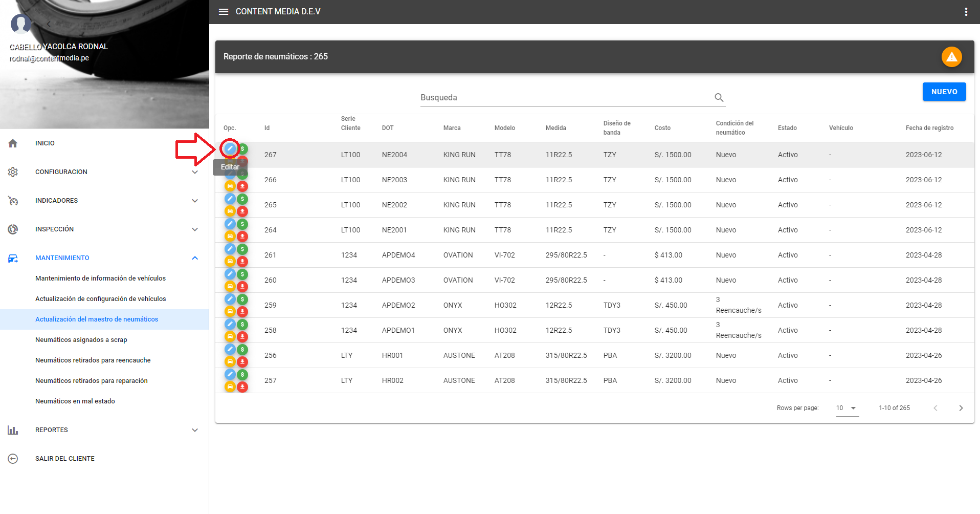This screenshot has height=514, width=980.
Task: Click the orange warning triangle icon
Action: [x=951, y=57]
